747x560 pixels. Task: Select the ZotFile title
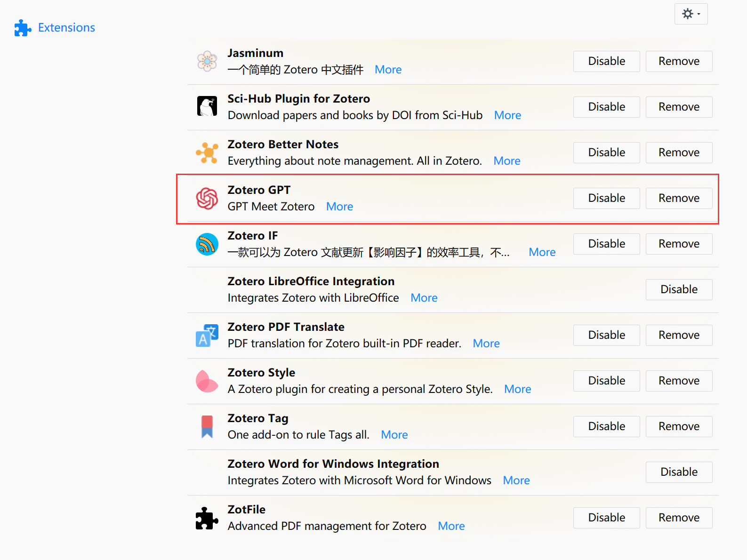(247, 510)
